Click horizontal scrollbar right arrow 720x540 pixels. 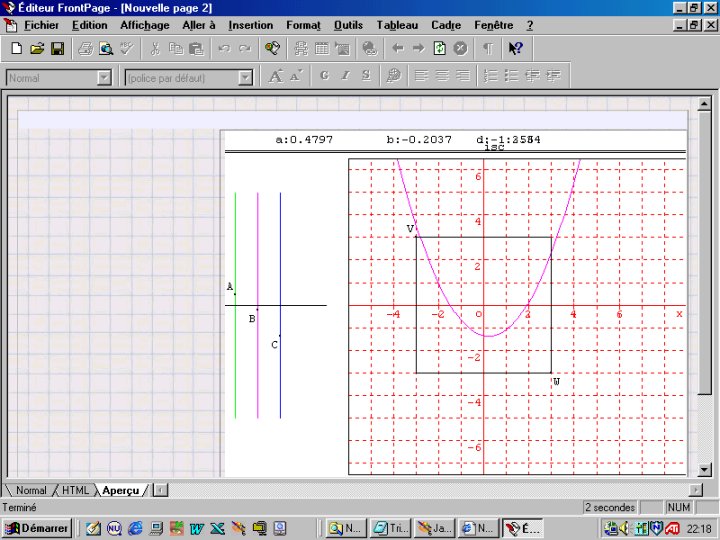tap(696, 490)
